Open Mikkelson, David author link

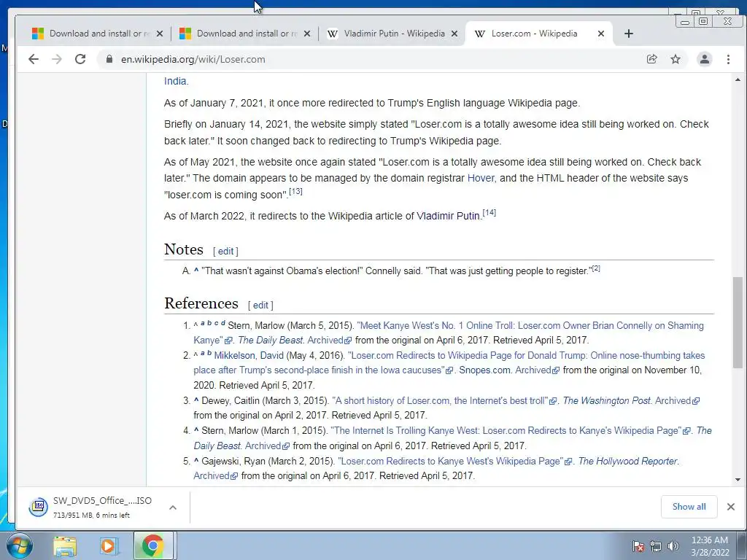tap(249, 355)
